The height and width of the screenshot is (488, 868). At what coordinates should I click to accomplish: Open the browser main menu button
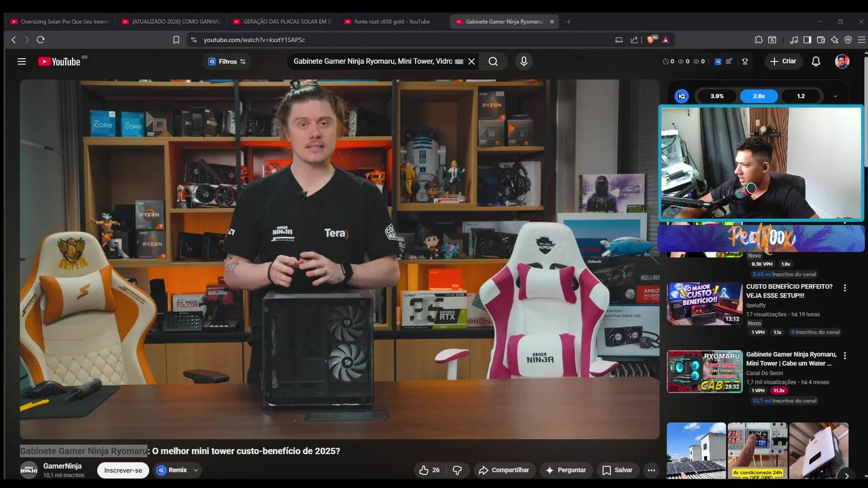861,40
